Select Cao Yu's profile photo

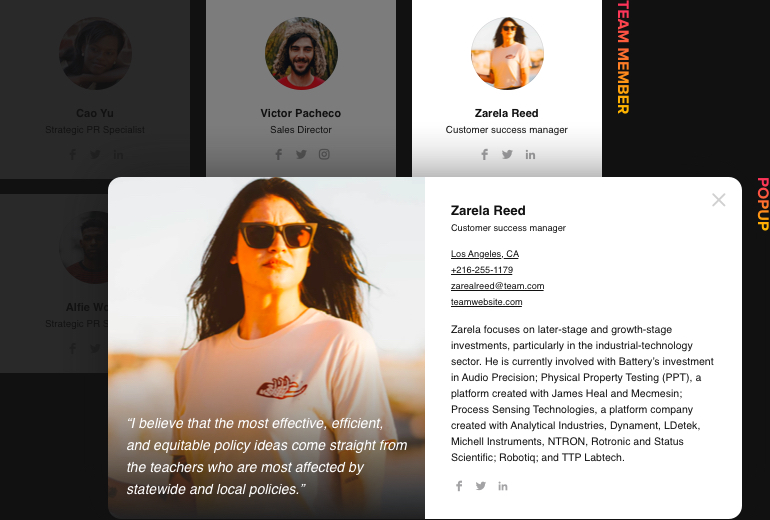(95, 54)
